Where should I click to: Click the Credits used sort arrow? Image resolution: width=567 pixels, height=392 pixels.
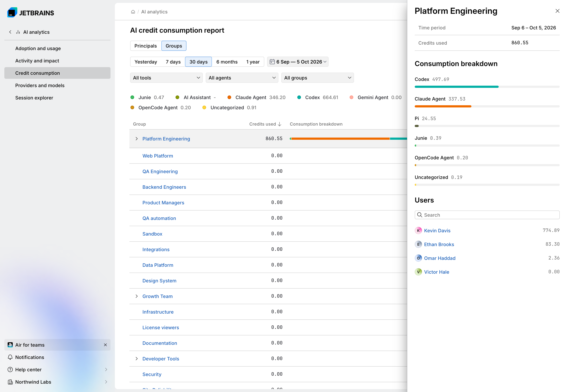click(x=280, y=124)
